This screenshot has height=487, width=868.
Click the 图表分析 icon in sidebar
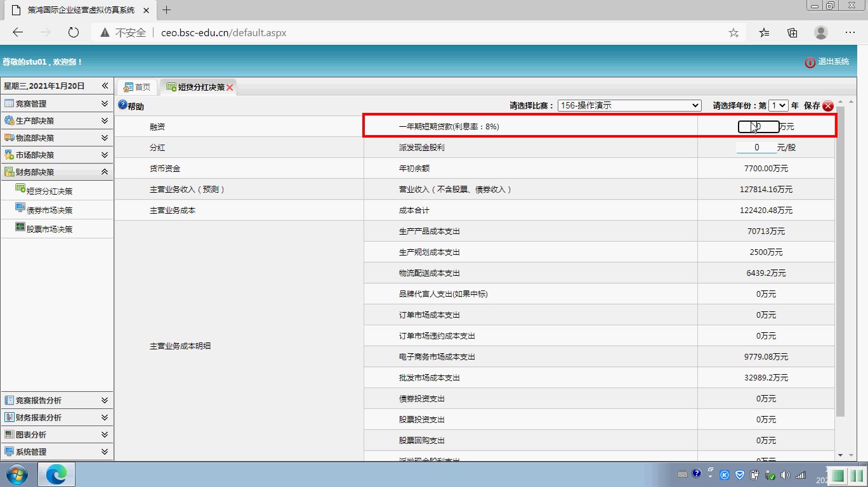[9, 434]
